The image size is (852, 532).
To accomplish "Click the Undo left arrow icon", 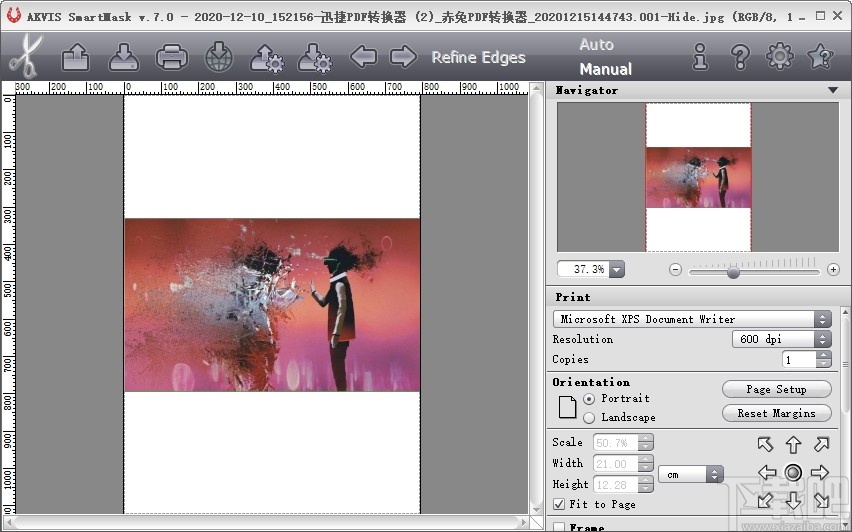I will (363, 56).
